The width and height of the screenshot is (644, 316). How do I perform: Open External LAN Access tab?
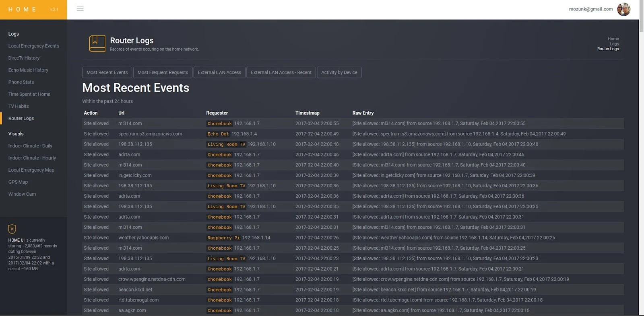click(x=219, y=72)
